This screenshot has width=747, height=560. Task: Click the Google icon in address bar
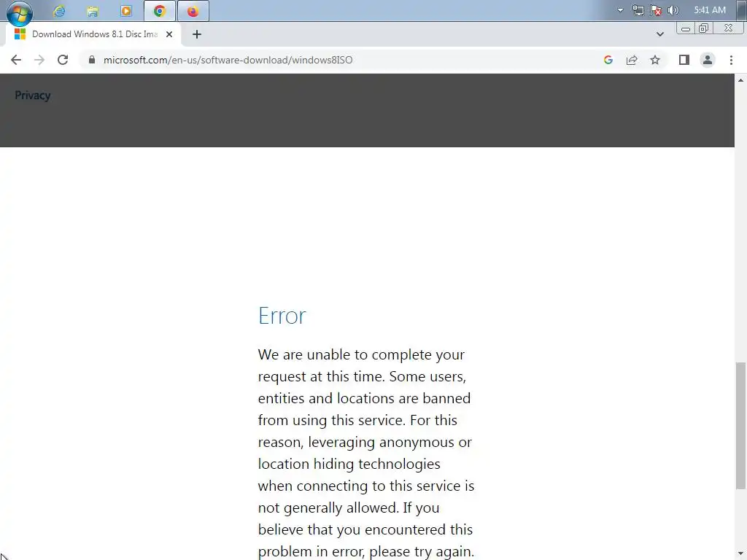click(608, 60)
